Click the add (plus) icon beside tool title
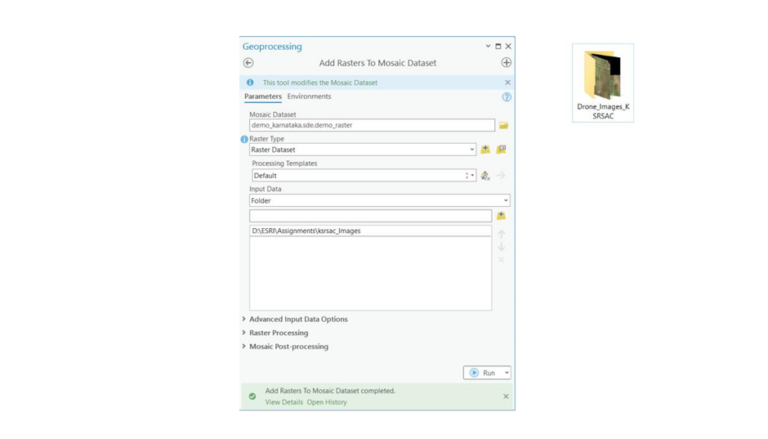The width and height of the screenshot is (768, 439). point(506,63)
